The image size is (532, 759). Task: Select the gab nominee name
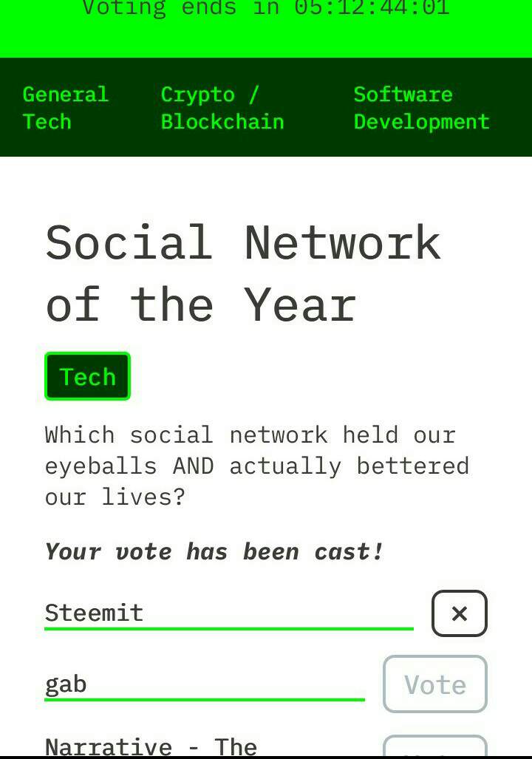coord(66,684)
